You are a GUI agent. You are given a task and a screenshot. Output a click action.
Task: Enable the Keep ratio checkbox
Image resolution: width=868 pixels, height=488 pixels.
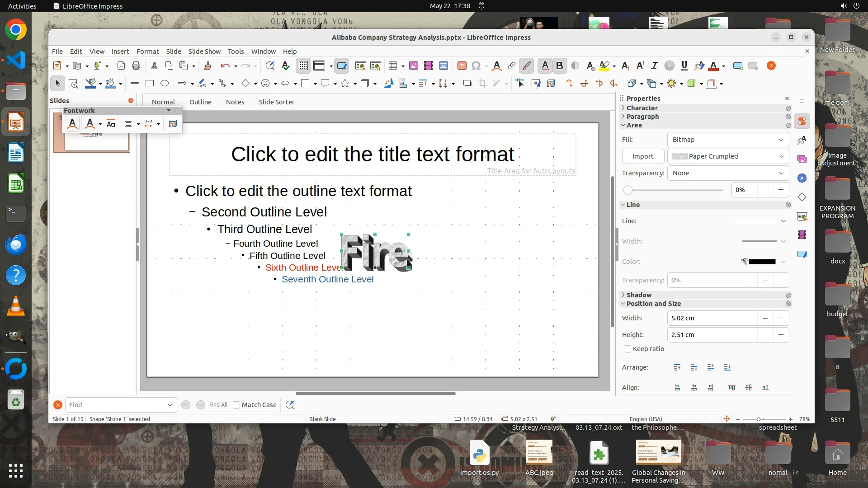pyautogui.click(x=627, y=349)
